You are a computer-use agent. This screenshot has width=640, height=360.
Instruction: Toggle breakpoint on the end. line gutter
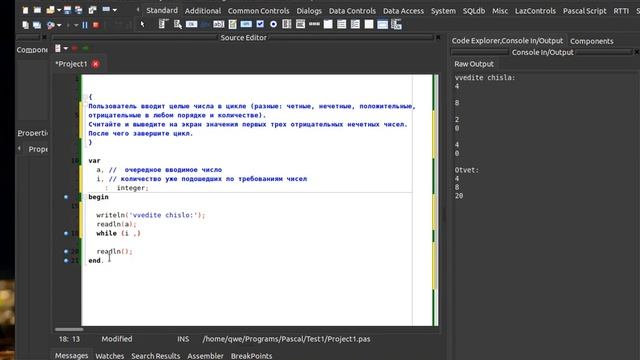coord(66,260)
